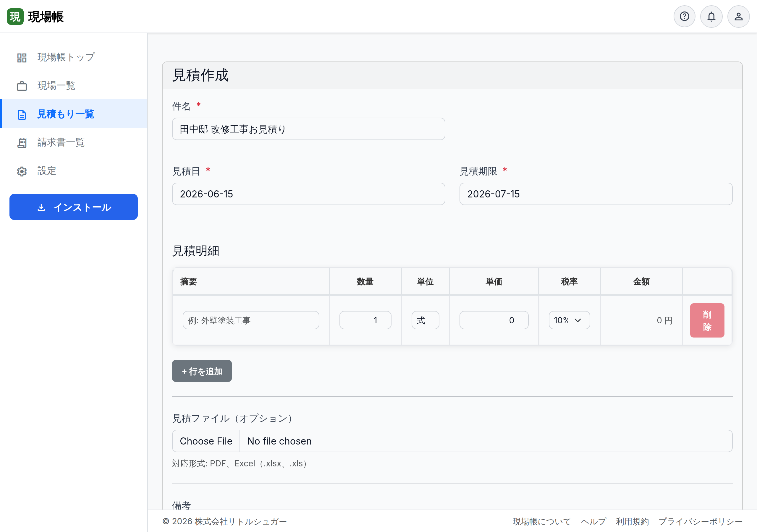Go to 現場一覧 in the sidebar
The height and width of the screenshot is (532, 757).
74,86
